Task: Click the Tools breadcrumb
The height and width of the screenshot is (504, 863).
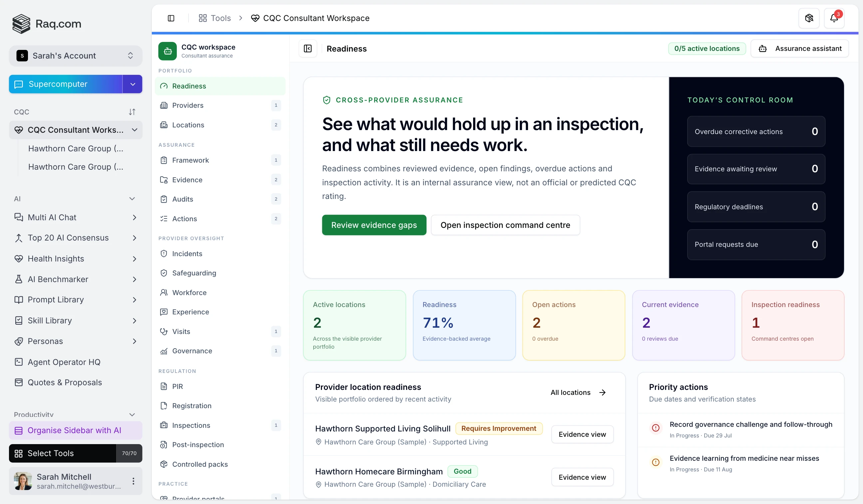Action: [215, 18]
